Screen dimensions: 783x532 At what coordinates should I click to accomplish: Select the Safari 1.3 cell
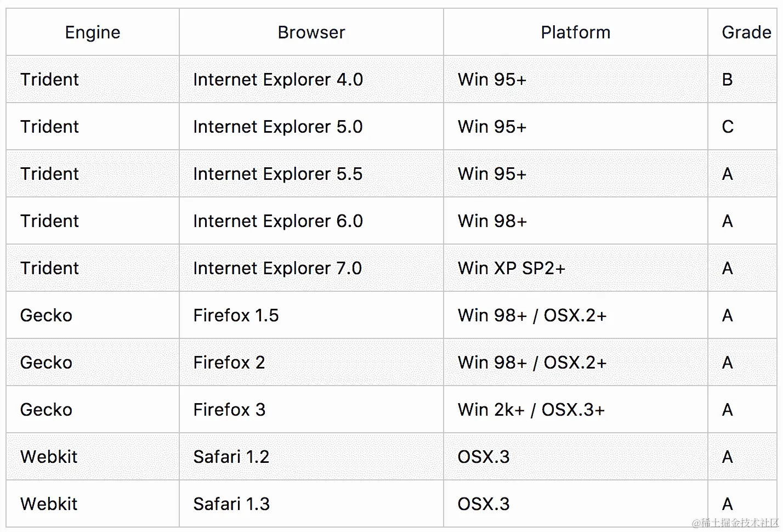(x=231, y=504)
